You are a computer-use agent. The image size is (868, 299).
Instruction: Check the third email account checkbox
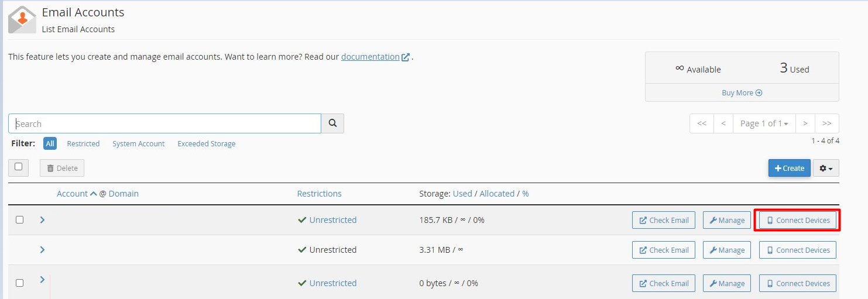pos(19,283)
